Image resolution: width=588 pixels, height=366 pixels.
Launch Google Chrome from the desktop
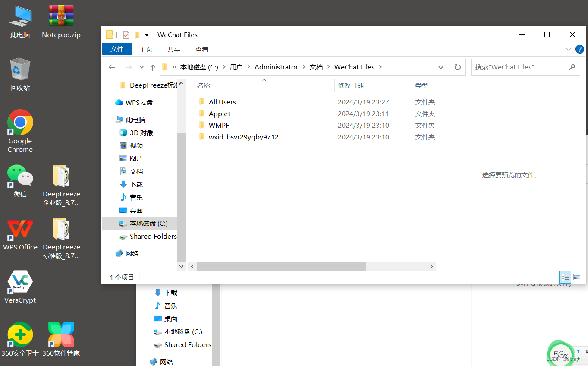pos(20,131)
